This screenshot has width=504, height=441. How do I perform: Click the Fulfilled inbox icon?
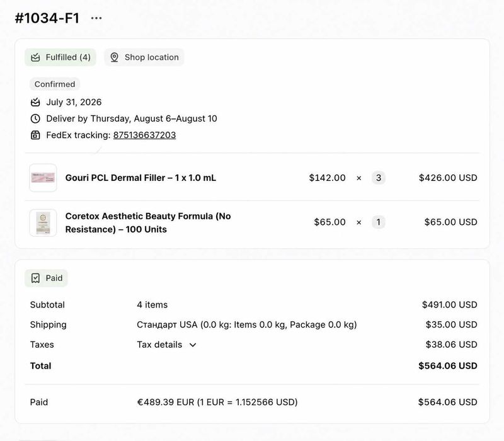[35, 57]
